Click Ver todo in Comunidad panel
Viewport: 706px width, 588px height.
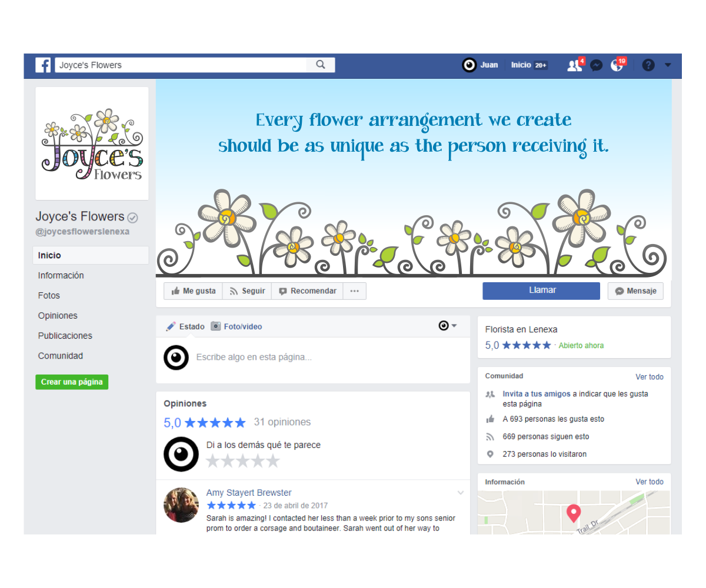[x=650, y=377]
